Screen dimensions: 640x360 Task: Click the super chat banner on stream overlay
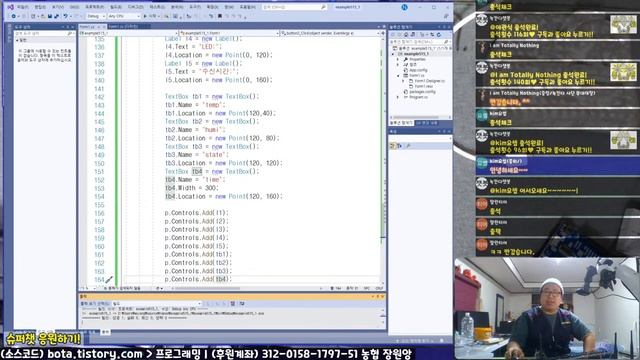pyautogui.click(x=43, y=339)
